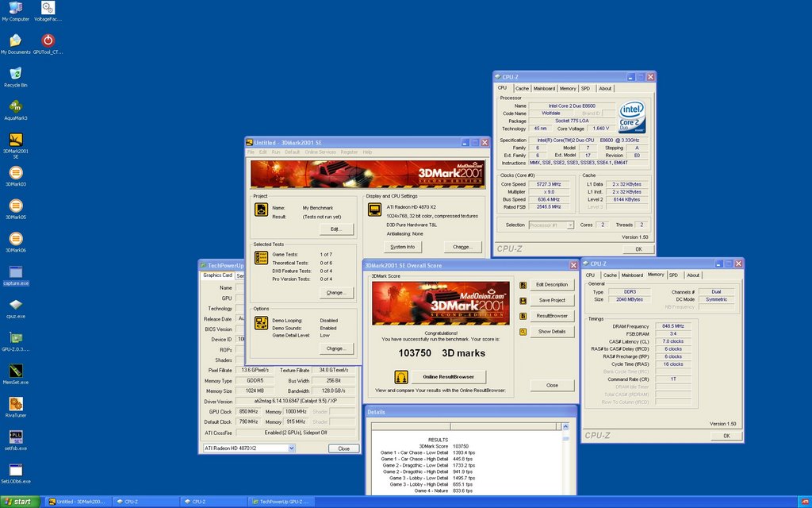Click the Online ResultBrowser button
Image resolution: width=812 pixels, height=508 pixels.
pyautogui.click(x=449, y=377)
